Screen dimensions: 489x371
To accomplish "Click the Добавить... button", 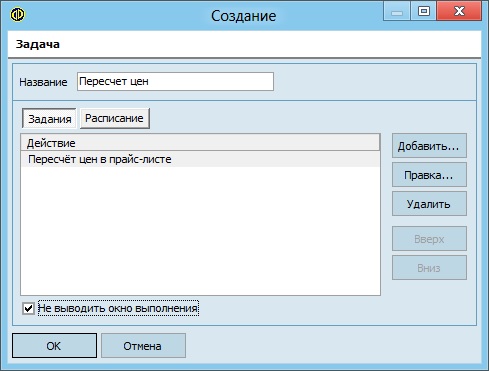I will tap(429, 146).
